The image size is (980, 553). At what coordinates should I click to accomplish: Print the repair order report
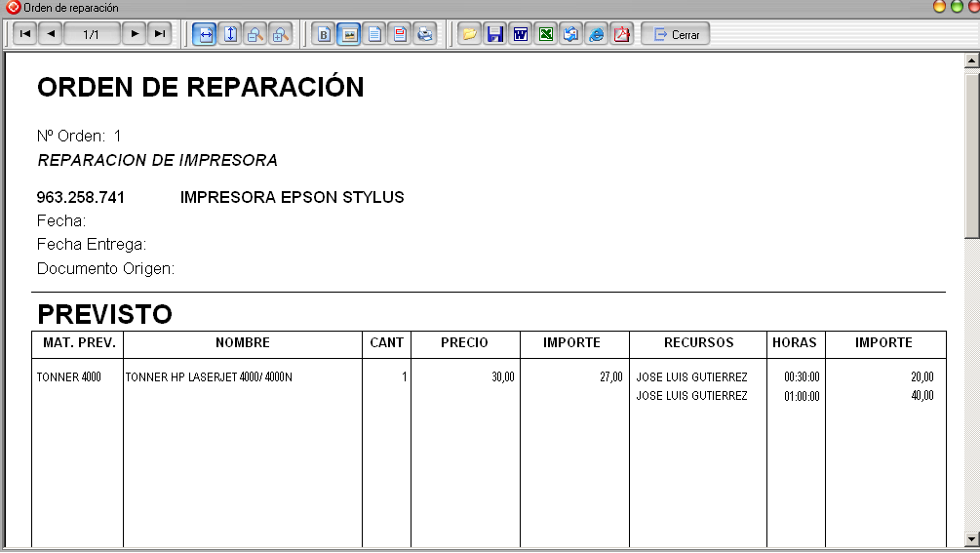[x=425, y=34]
